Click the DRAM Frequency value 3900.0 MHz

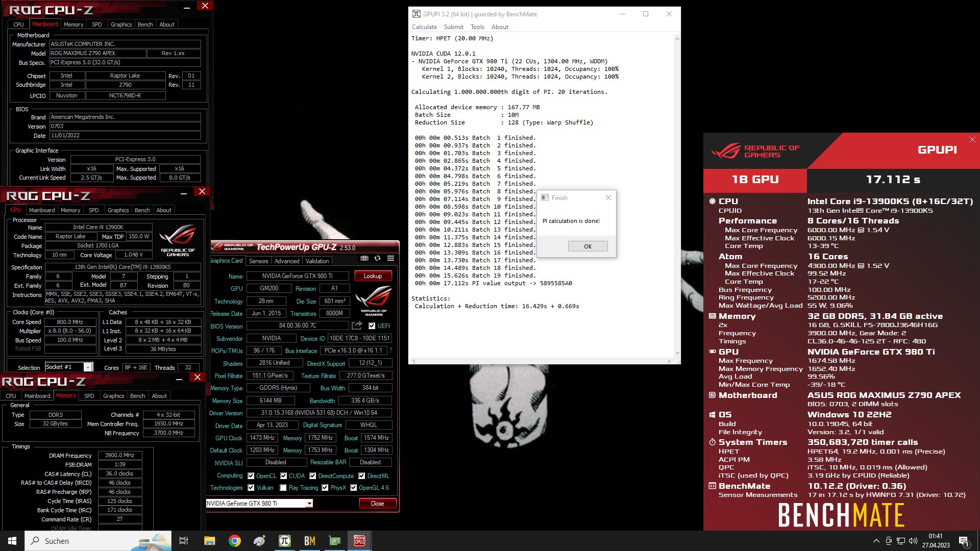click(120, 455)
